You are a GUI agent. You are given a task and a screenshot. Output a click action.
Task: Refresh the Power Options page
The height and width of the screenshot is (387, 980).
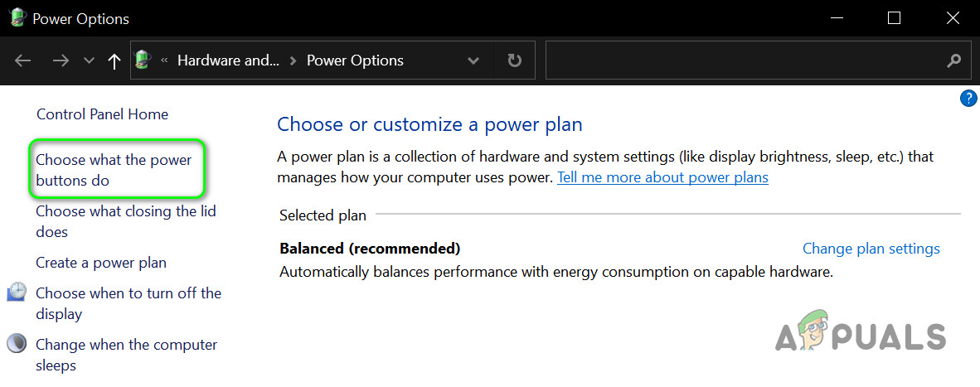[x=514, y=60]
